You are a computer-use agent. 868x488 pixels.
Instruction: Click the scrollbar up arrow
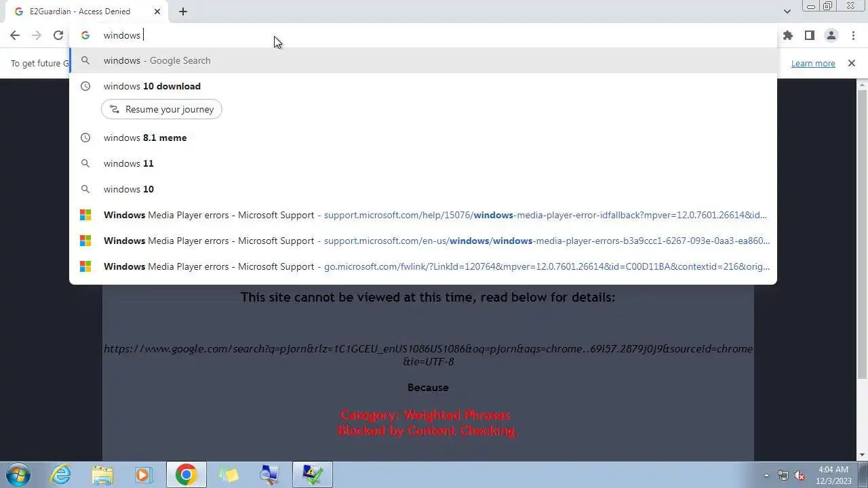[863, 84]
